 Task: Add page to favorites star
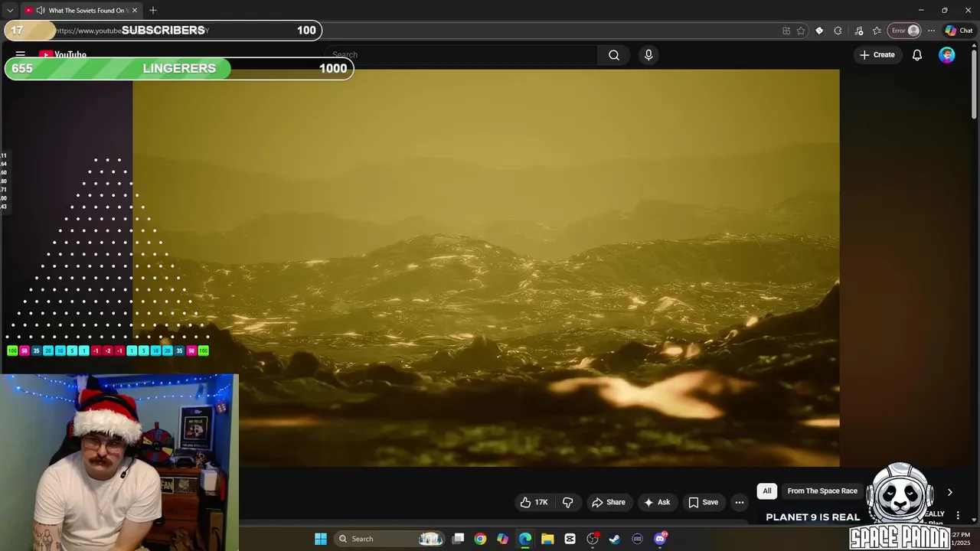801,31
